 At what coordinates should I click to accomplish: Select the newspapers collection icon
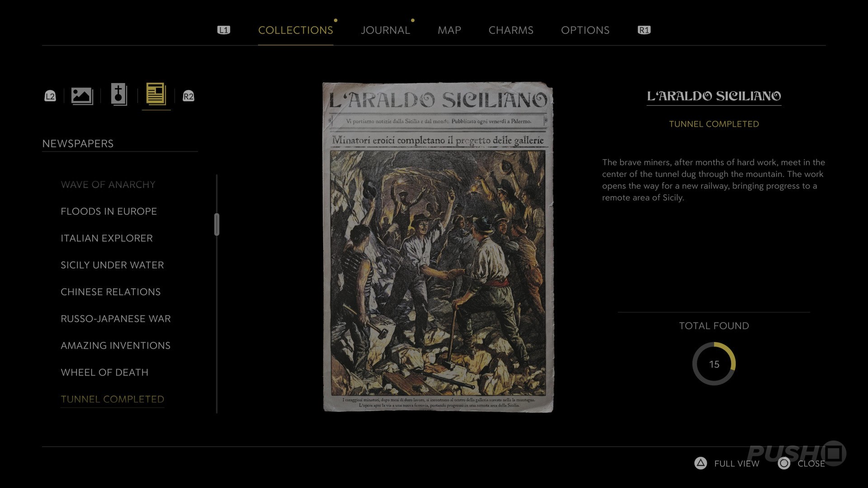coord(156,95)
